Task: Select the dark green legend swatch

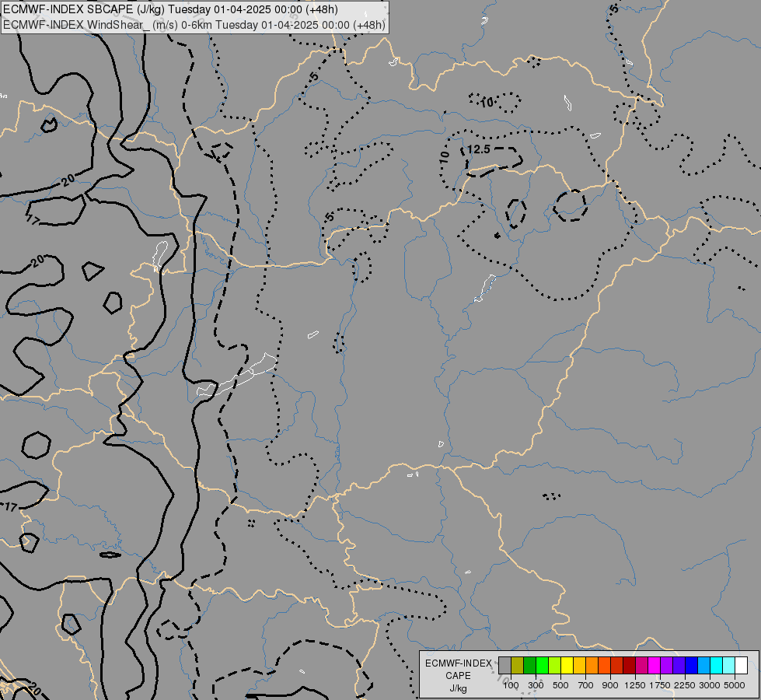Action: click(x=530, y=665)
